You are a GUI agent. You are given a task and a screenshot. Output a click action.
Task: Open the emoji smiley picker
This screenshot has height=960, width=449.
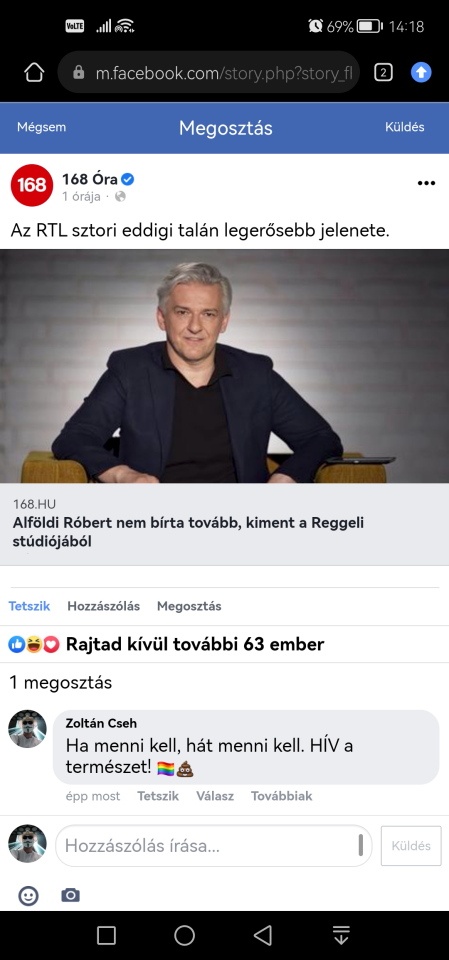point(28,896)
